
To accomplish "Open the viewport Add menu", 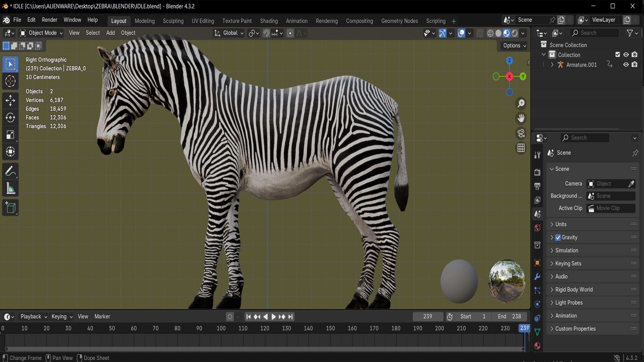I will [x=111, y=33].
